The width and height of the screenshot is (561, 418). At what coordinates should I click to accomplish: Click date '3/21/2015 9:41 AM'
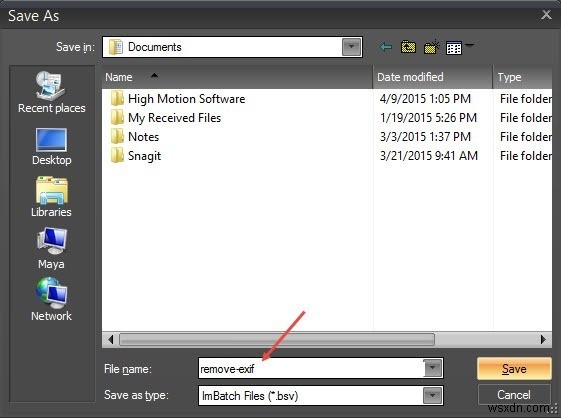click(x=429, y=155)
